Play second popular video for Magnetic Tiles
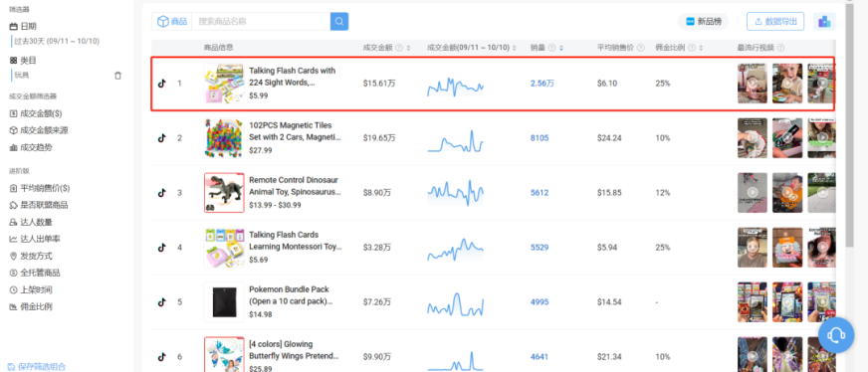Viewport: 868px width, 372px height. coord(787,138)
